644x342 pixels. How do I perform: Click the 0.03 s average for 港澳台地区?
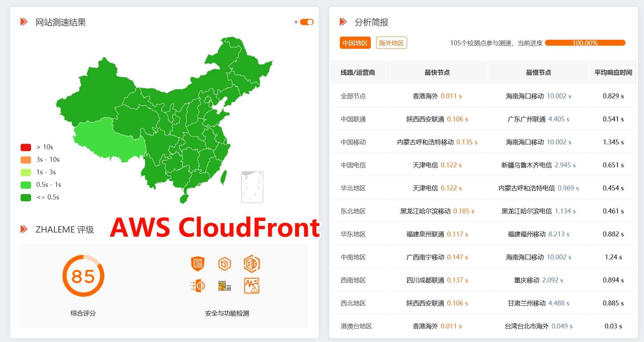[613, 326]
